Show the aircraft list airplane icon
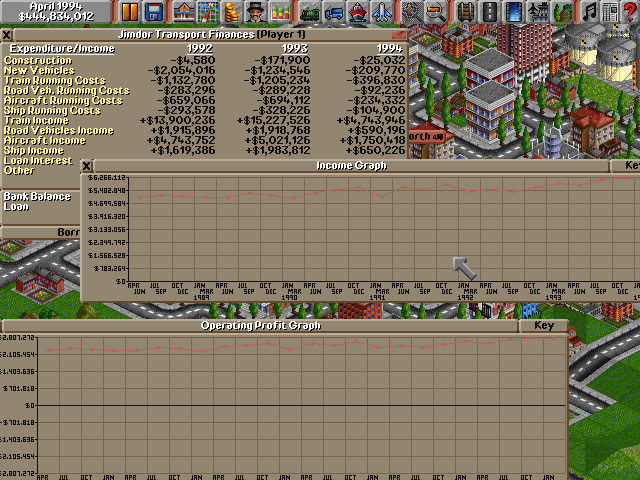 [382, 12]
